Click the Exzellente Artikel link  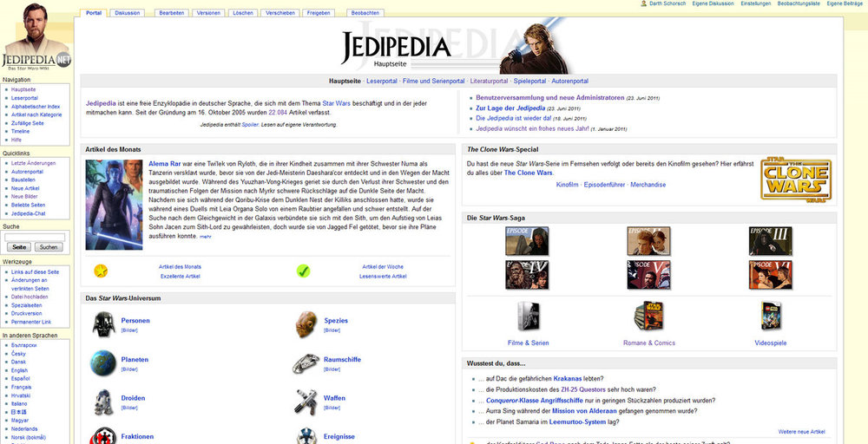coord(181,276)
